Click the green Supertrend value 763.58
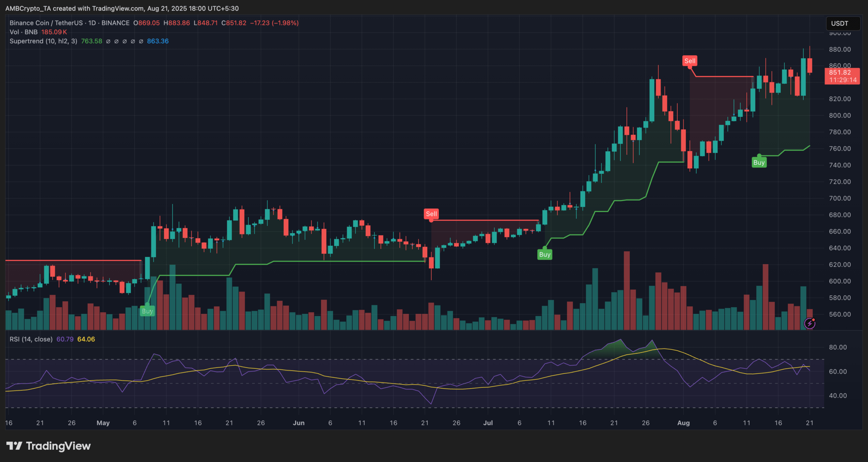Viewport: 868px width, 462px height. 92,41
